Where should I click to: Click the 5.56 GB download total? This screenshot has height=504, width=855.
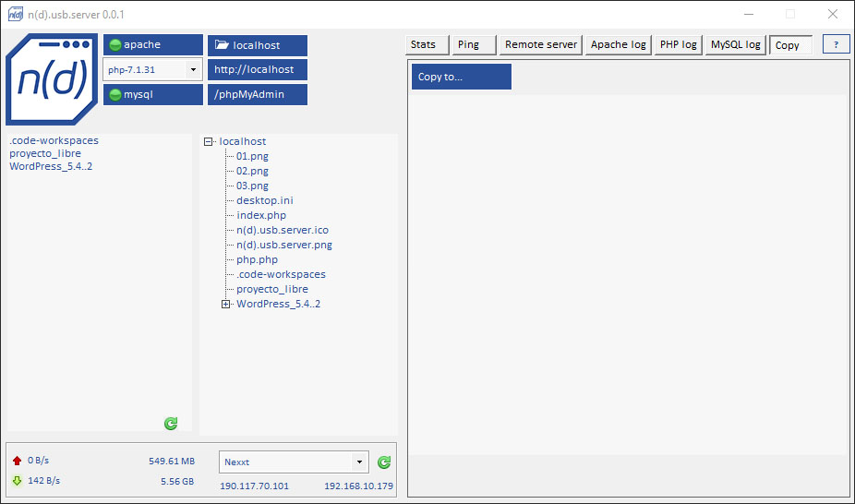click(x=177, y=481)
